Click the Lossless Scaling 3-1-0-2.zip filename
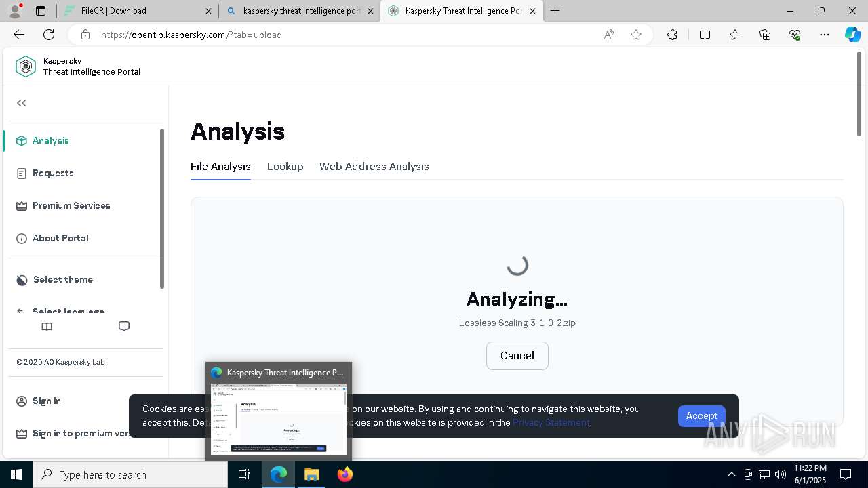The width and height of the screenshot is (868, 488). [517, 323]
